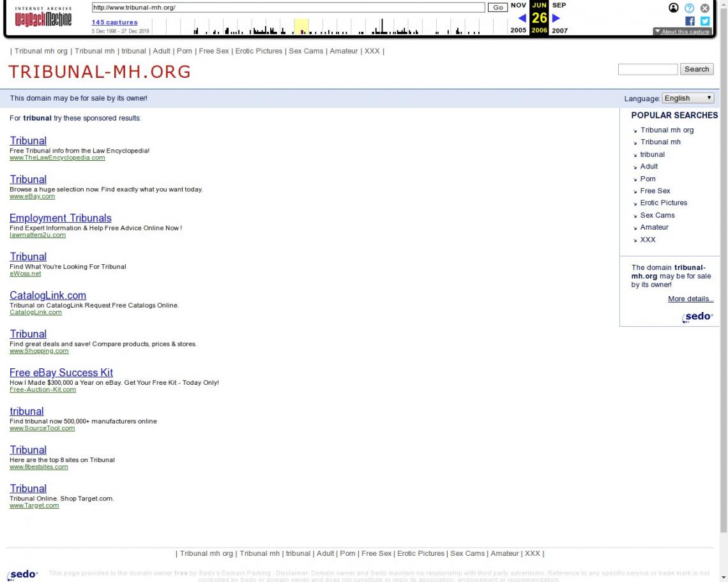
Task: Open the Language dropdown
Action: coord(688,98)
